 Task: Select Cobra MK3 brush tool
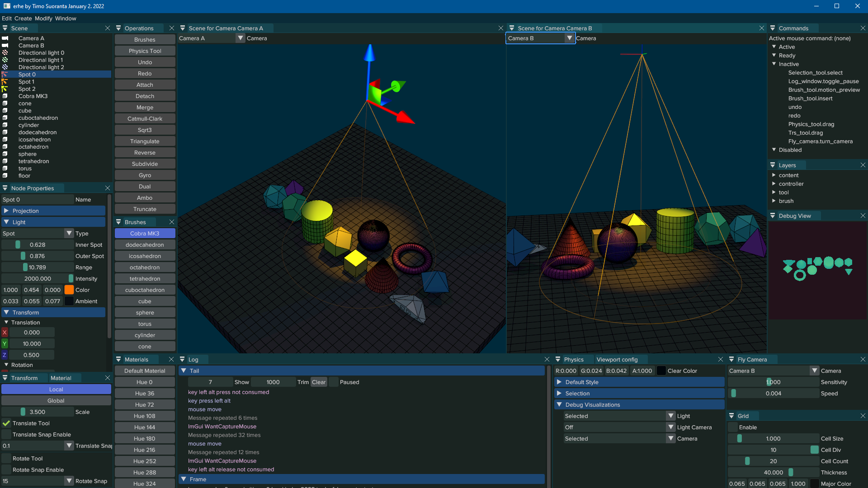144,233
